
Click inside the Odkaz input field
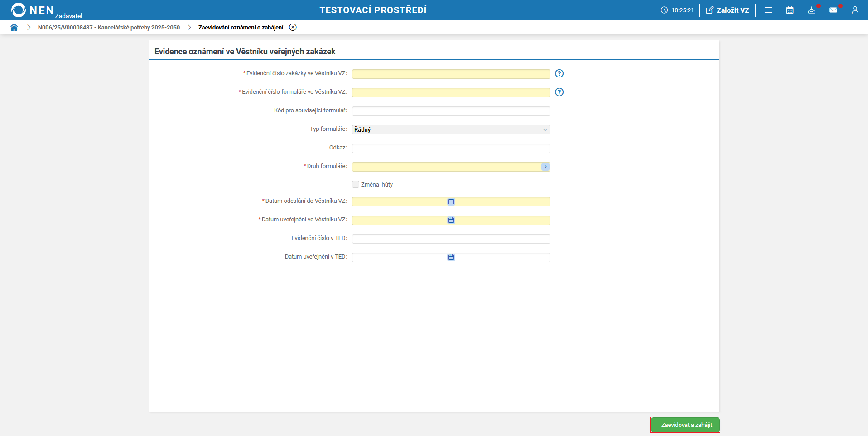(451, 148)
